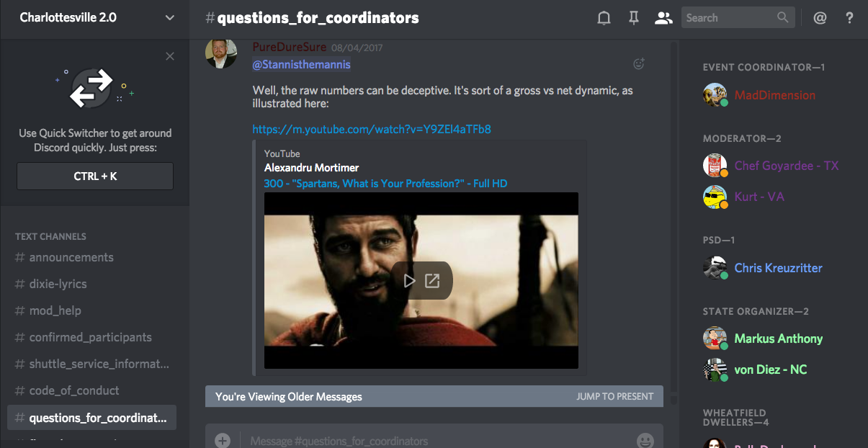Image resolution: width=868 pixels, height=448 pixels.
Task: Switch to the announcements channel
Action: pyautogui.click(x=71, y=257)
